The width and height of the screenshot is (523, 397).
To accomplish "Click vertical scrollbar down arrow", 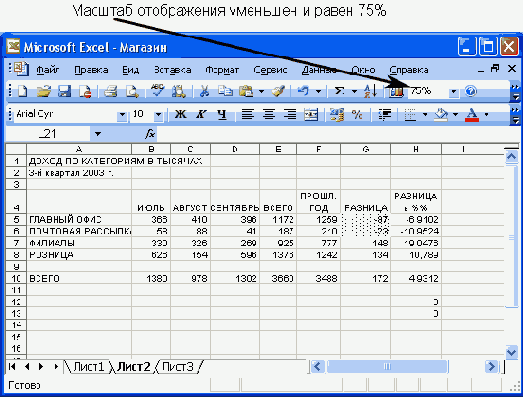I will coord(511,352).
